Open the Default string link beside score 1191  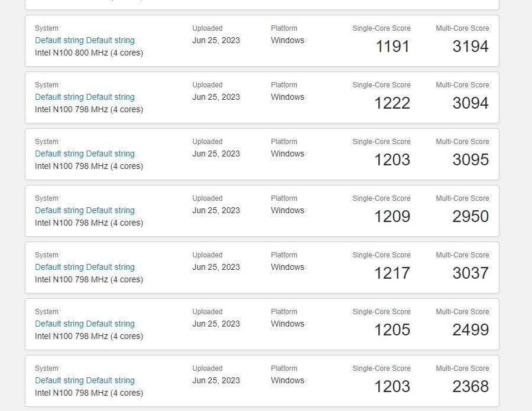85,40
